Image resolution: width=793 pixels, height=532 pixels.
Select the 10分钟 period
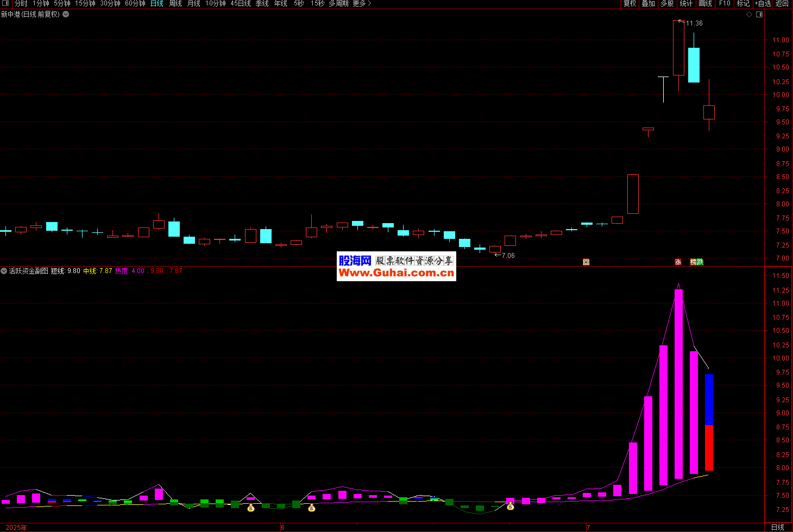click(216, 4)
